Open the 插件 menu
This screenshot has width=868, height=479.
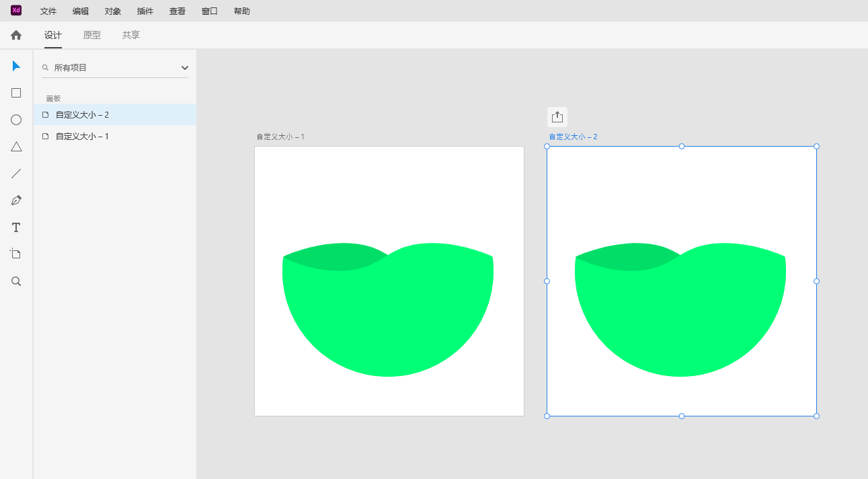(x=145, y=11)
